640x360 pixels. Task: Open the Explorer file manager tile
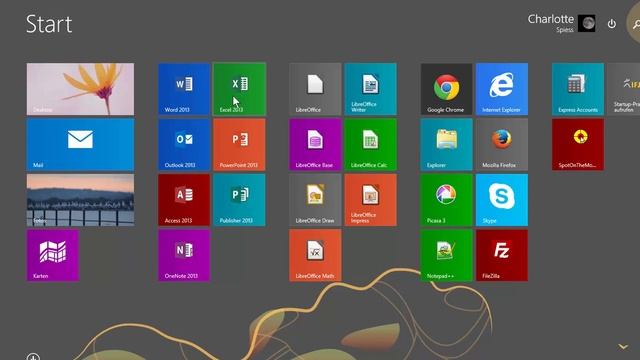tap(447, 144)
